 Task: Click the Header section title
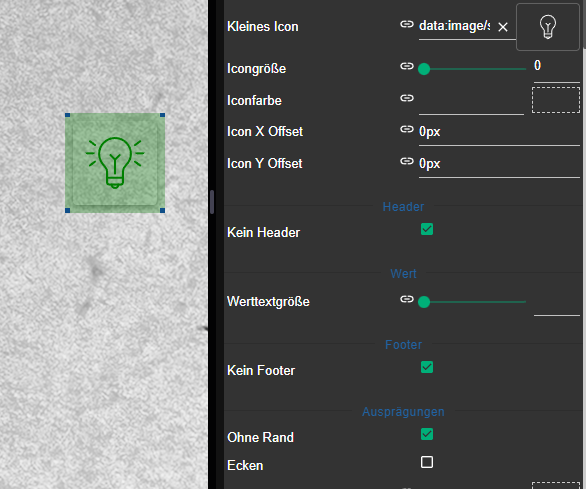(x=403, y=207)
